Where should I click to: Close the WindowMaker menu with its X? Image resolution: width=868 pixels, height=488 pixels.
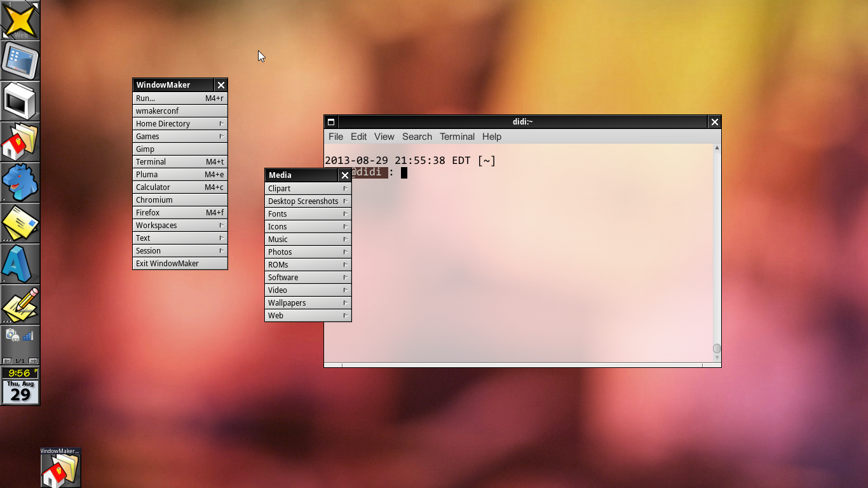221,85
